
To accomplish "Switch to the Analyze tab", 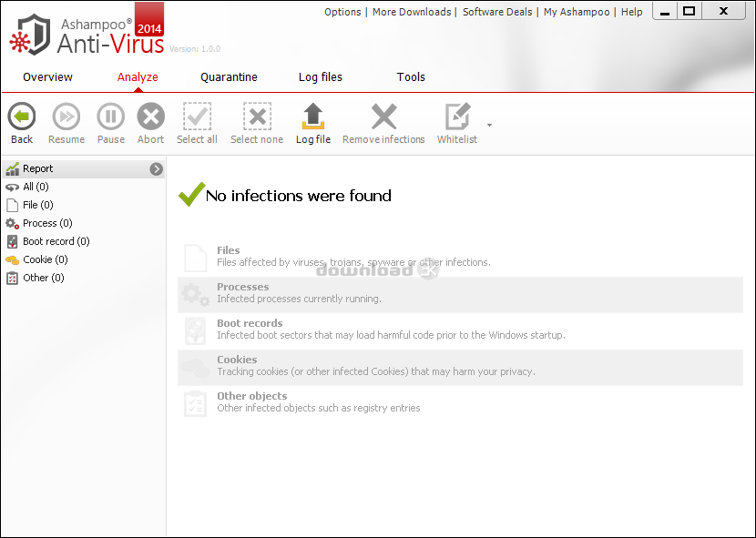I will click(138, 77).
